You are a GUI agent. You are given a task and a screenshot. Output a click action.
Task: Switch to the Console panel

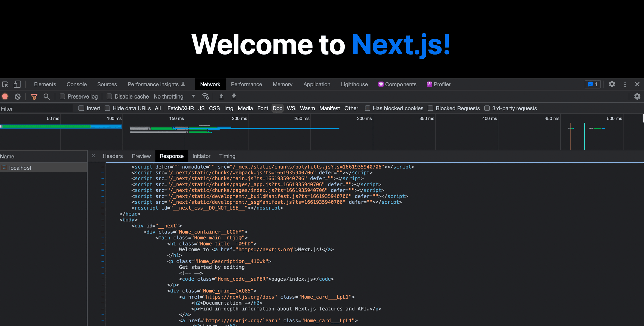76,84
